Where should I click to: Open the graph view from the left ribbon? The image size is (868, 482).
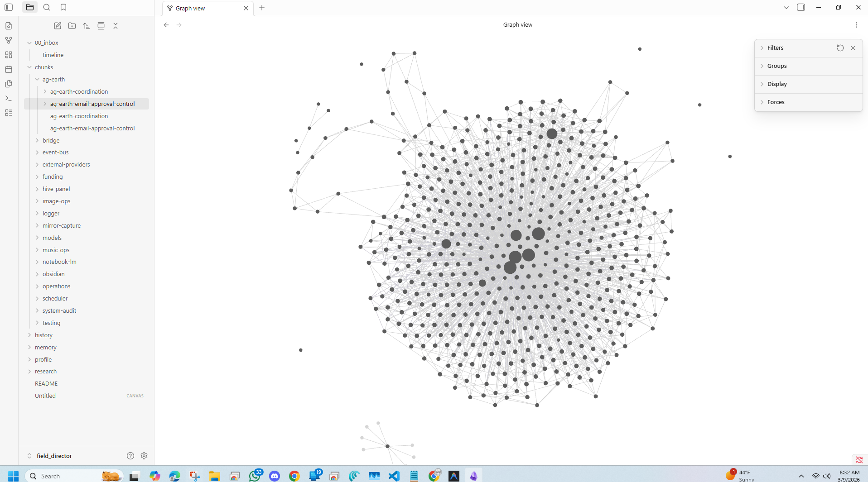tap(8, 40)
